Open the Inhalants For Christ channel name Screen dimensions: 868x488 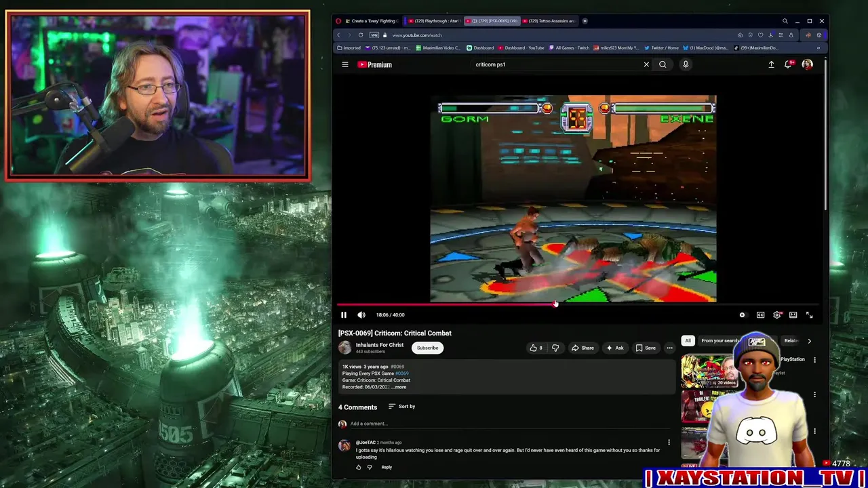click(x=380, y=345)
